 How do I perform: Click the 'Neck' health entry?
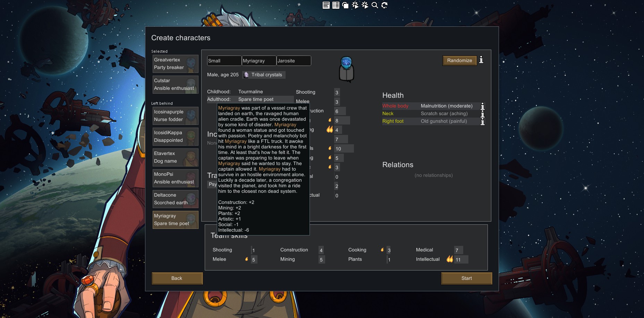coord(388,114)
